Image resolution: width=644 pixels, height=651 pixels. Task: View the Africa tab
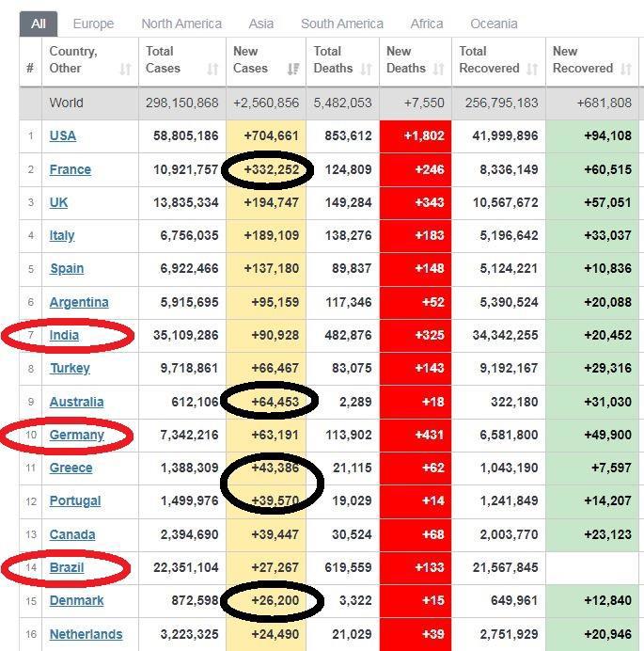(x=428, y=24)
